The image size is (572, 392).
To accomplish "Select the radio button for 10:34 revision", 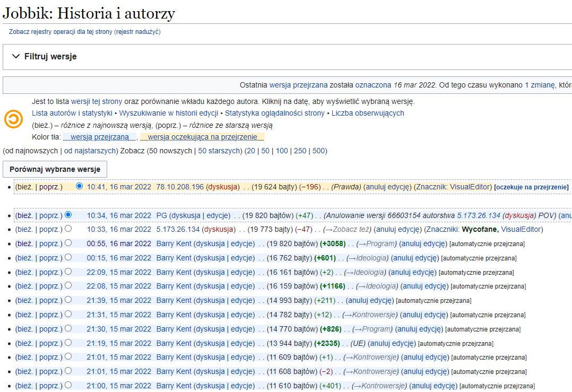I will (x=68, y=215).
